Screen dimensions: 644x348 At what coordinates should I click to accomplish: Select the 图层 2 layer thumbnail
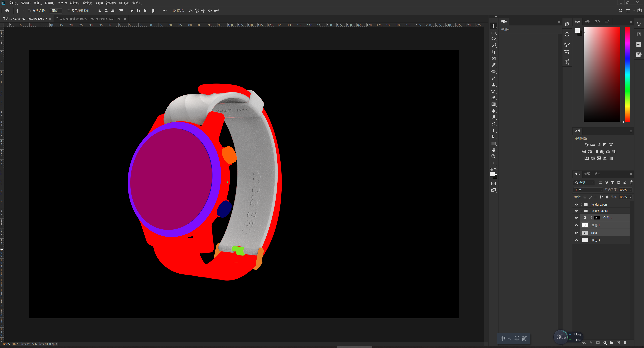coord(585,240)
